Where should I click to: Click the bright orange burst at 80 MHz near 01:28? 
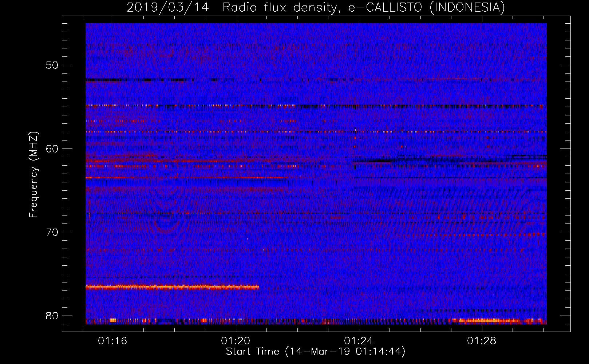[490, 321]
